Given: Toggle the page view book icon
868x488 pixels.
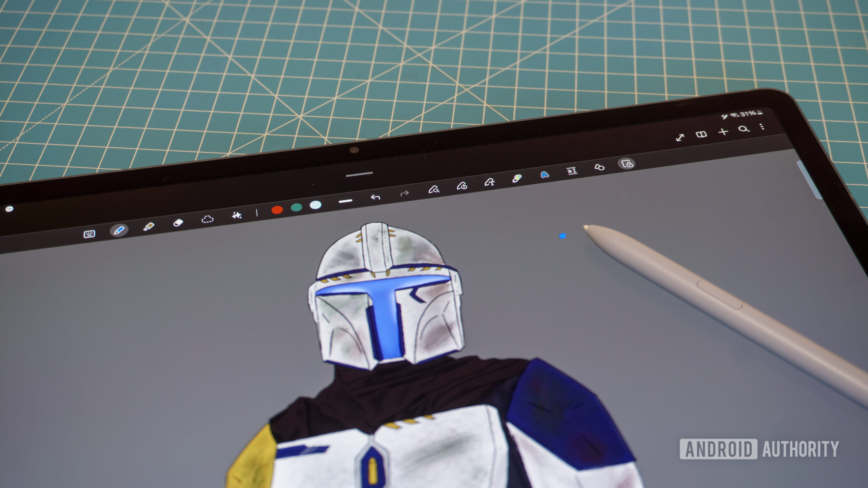Looking at the screenshot, I should click(x=701, y=135).
